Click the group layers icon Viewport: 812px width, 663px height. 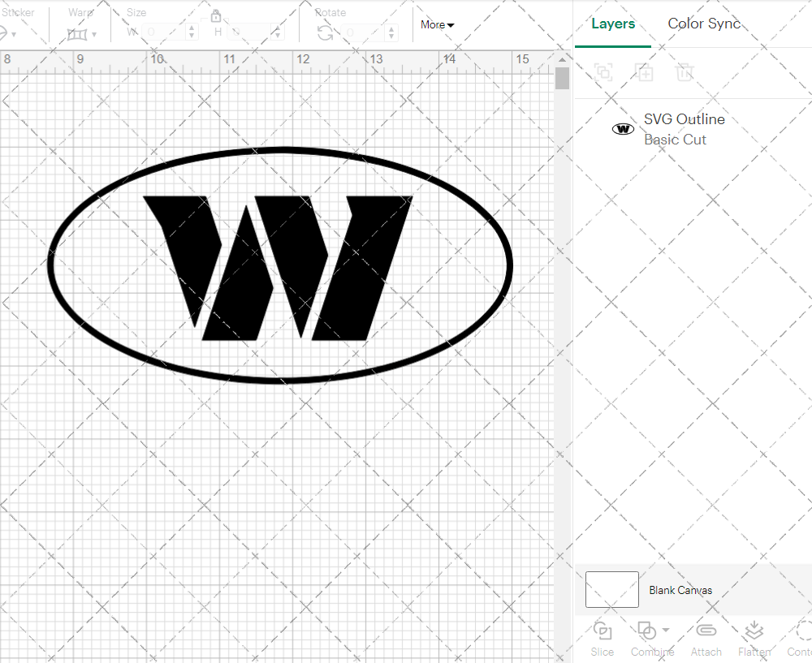(x=603, y=72)
